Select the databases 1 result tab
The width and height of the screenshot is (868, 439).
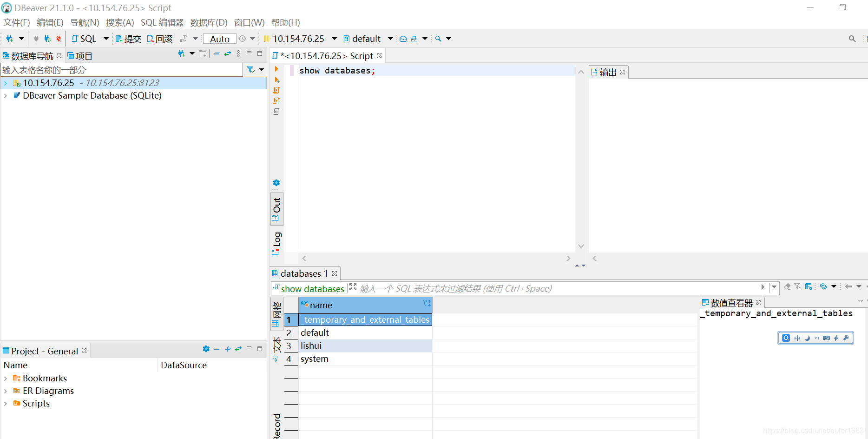coord(304,273)
